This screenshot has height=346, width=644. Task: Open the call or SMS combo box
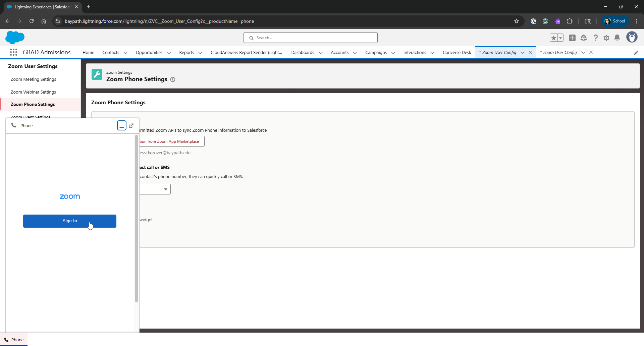[155, 189]
